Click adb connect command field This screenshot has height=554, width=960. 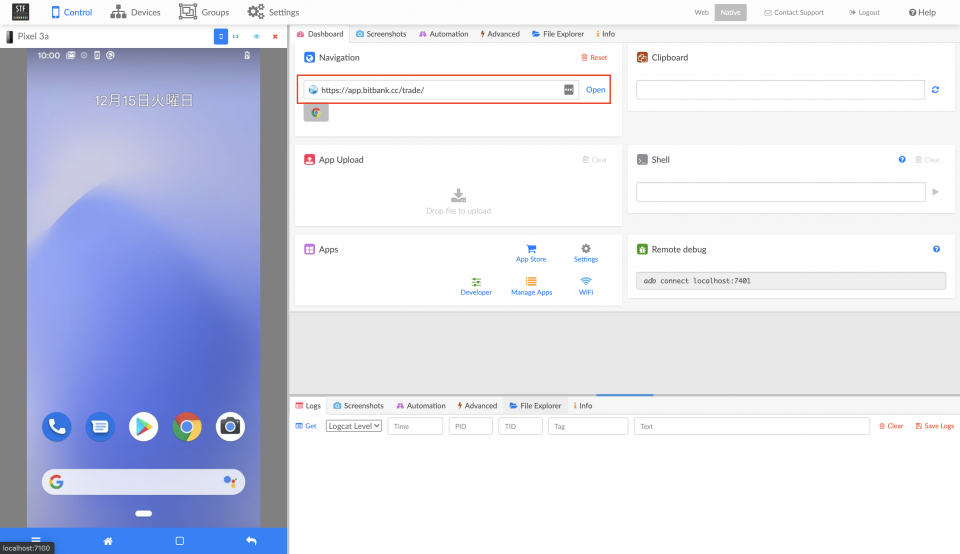[790, 281]
